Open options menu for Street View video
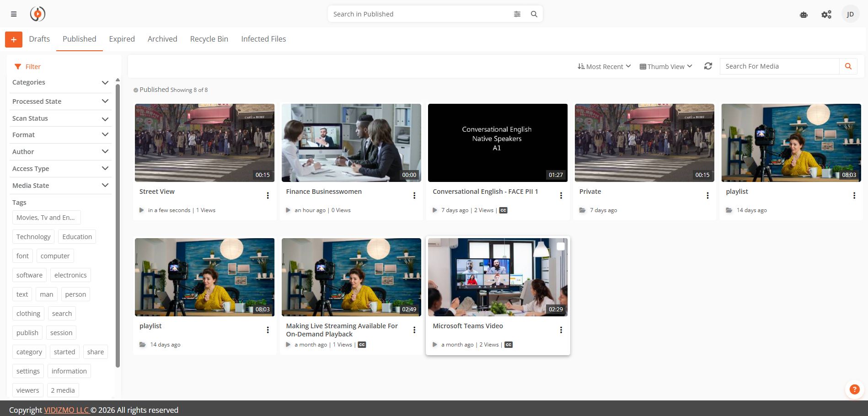The height and width of the screenshot is (416, 868). click(x=268, y=196)
